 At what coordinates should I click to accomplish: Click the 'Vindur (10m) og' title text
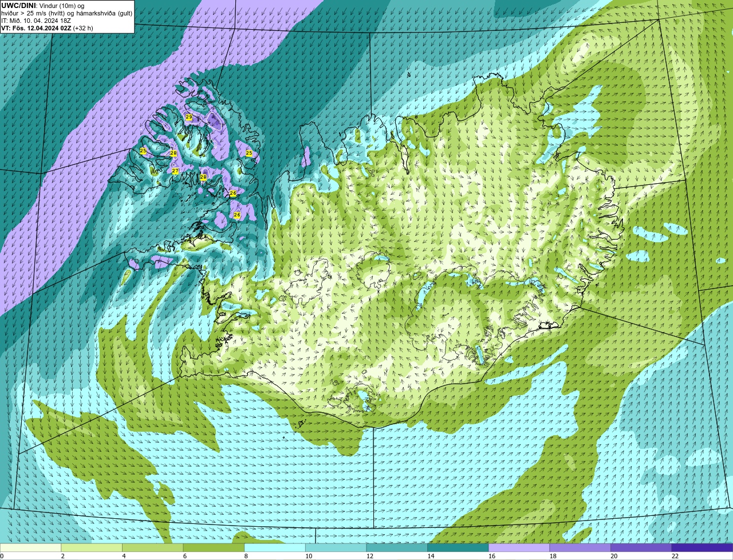pos(61,5)
